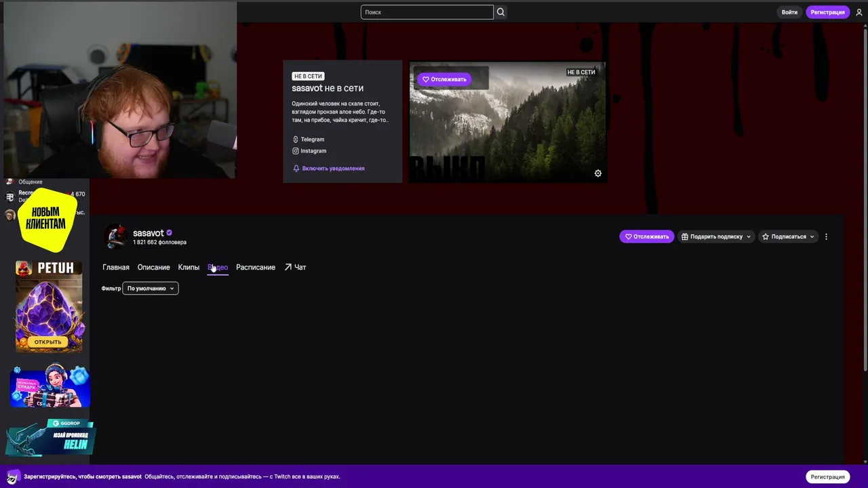Expand the Подписаться dropdown
The image size is (868, 488).
[x=788, y=237]
